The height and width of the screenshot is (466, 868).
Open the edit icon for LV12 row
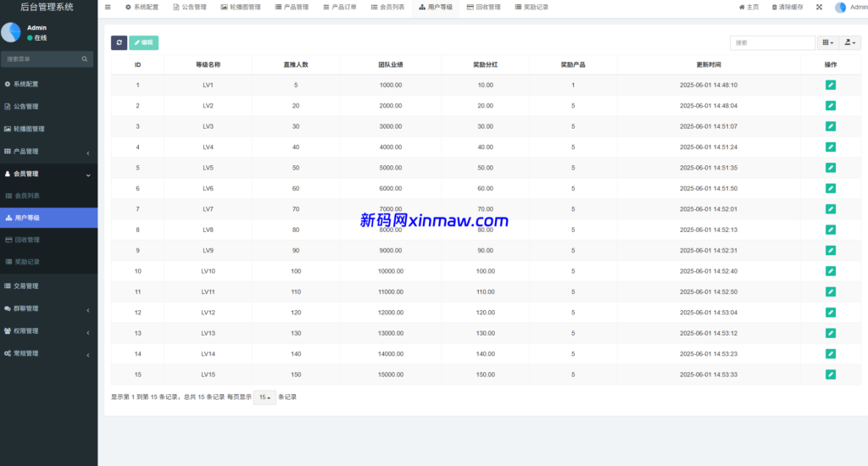[x=831, y=313]
